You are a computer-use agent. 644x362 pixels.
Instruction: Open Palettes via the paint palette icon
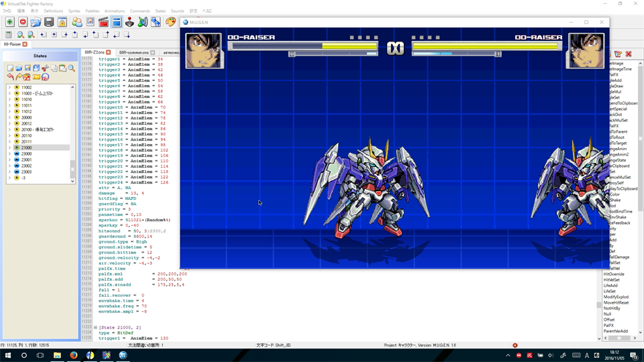[x=170, y=22]
